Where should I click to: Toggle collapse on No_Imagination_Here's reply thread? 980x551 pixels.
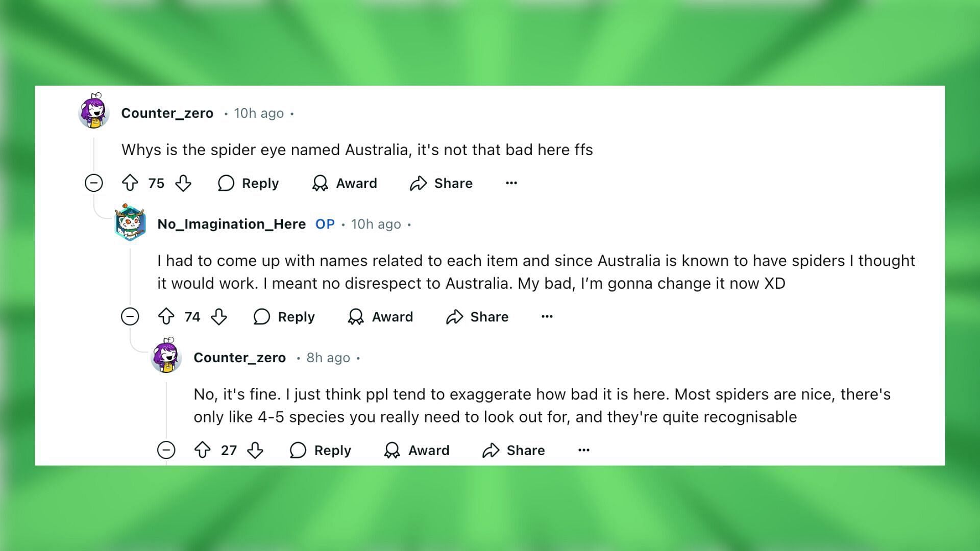[x=130, y=316]
